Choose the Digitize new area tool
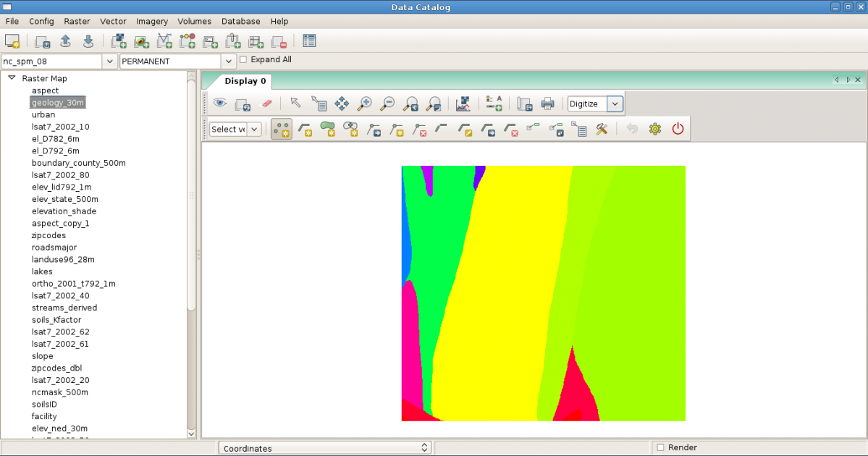868x456 pixels. click(328, 129)
